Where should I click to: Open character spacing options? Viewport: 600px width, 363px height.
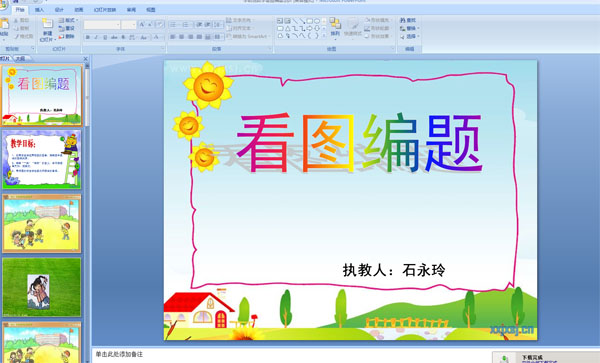coord(132,37)
